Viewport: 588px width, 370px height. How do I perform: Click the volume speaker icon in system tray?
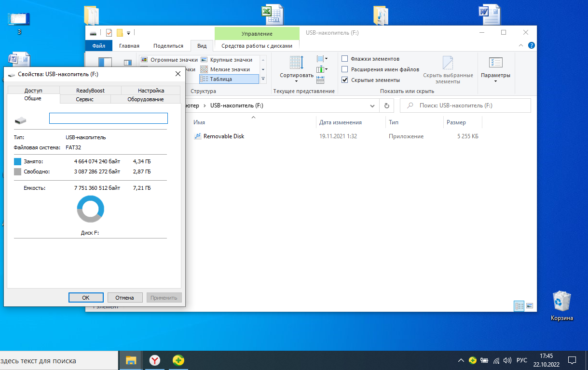click(507, 360)
